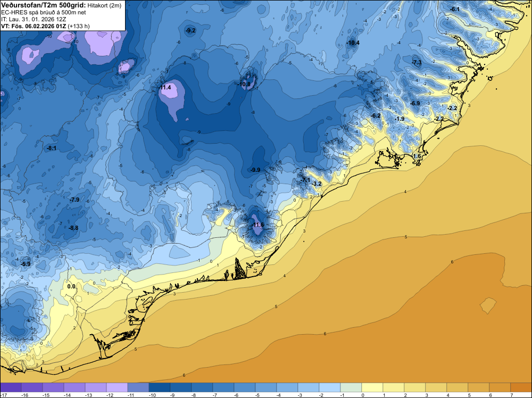Click the '-10' tick label on legend
This screenshot has width=532, height=398.
point(152,395)
